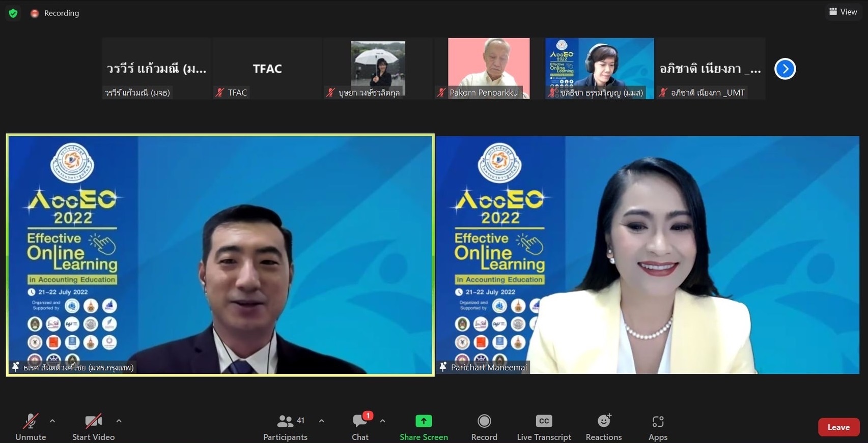The height and width of the screenshot is (443, 868).
Task: Select the participant tile labeled _UMT
Action: tap(710, 68)
